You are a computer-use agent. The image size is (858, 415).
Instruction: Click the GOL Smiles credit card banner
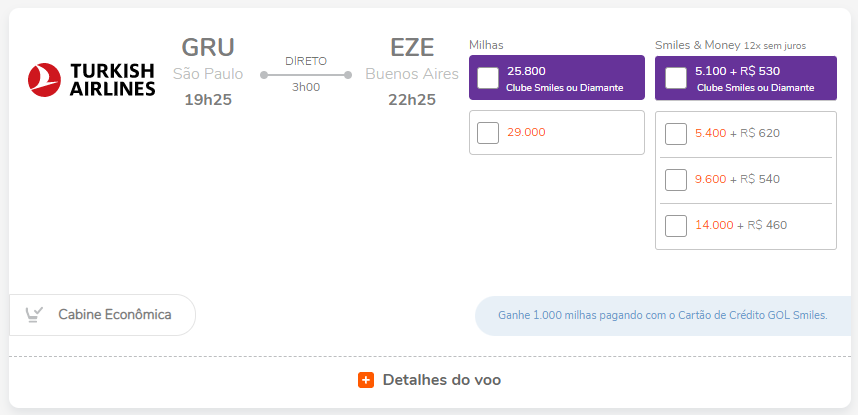point(662,315)
